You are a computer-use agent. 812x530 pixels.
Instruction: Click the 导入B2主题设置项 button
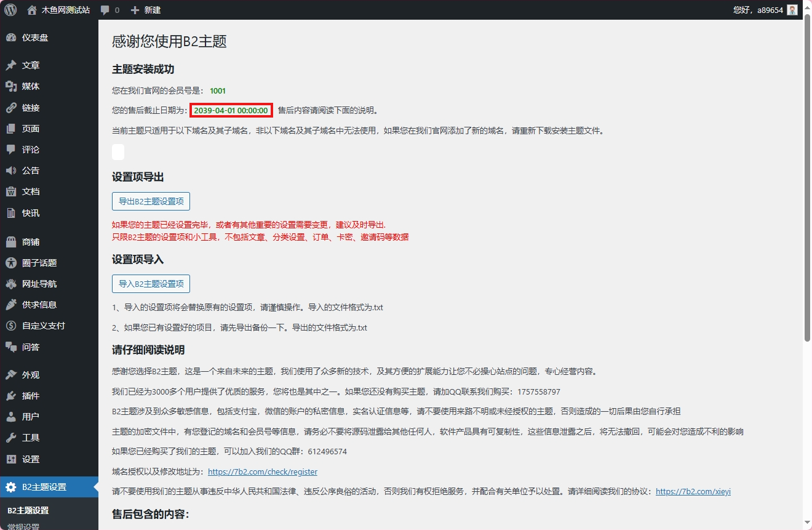151,284
